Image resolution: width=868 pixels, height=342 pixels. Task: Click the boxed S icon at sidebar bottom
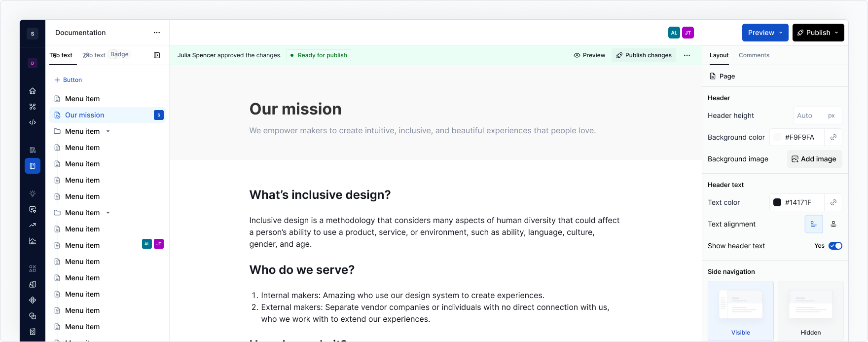[33, 332]
